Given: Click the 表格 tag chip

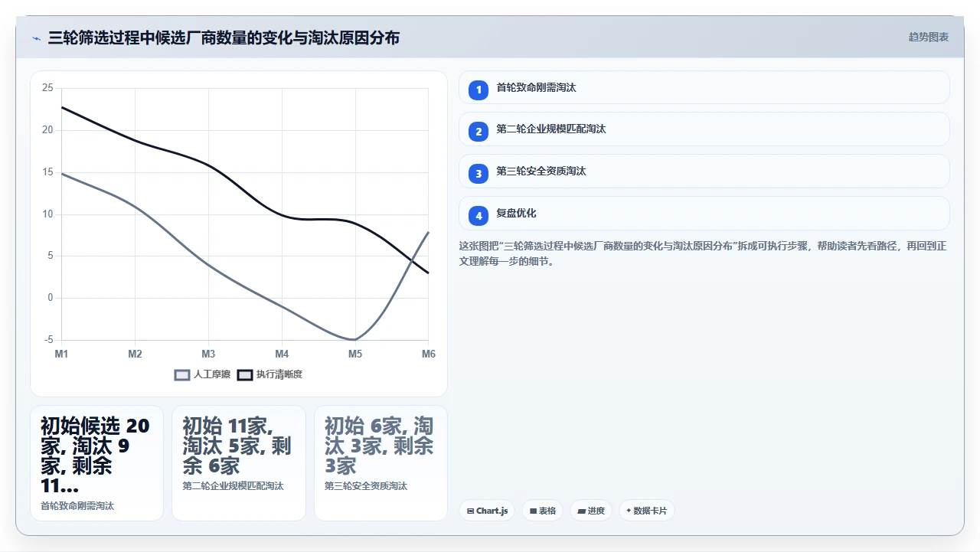Looking at the screenshot, I should point(543,511).
